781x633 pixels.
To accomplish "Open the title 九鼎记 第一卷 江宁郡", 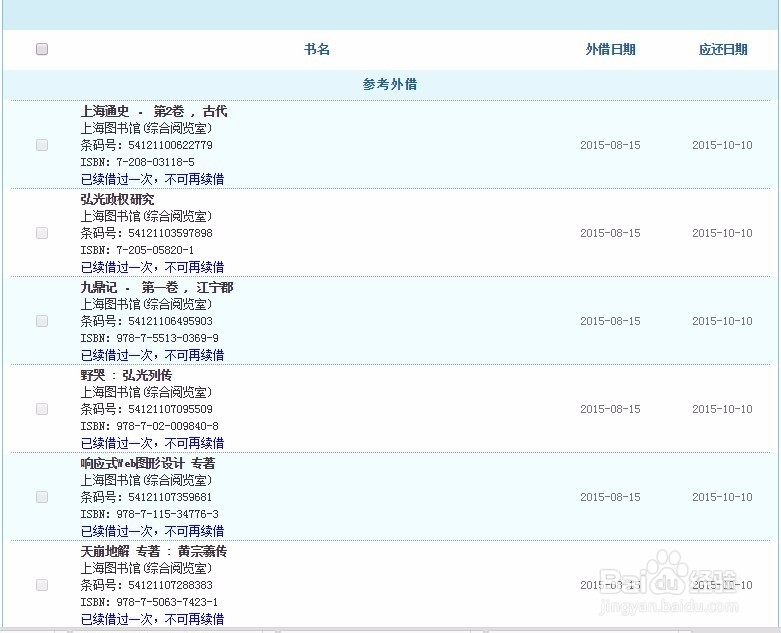I will point(157,287).
